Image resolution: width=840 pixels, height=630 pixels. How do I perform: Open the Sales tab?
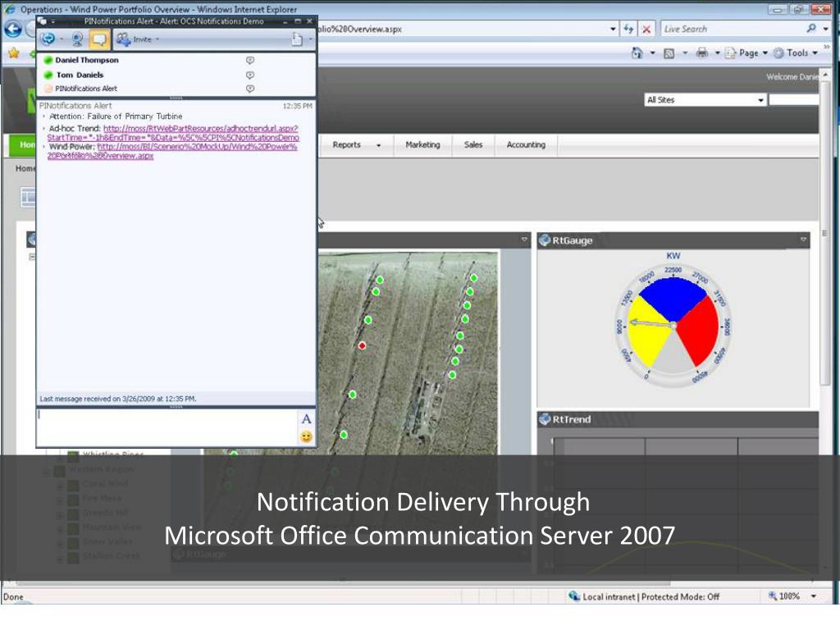click(473, 144)
